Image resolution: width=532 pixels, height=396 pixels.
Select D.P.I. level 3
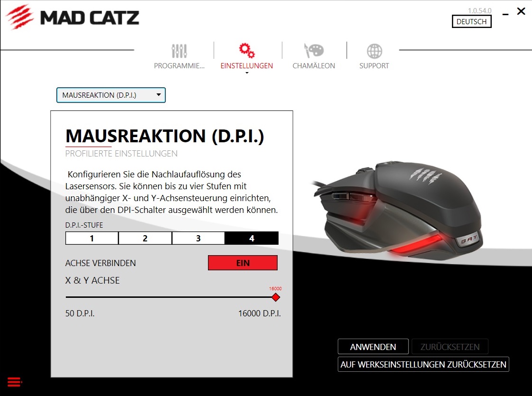pyautogui.click(x=198, y=238)
